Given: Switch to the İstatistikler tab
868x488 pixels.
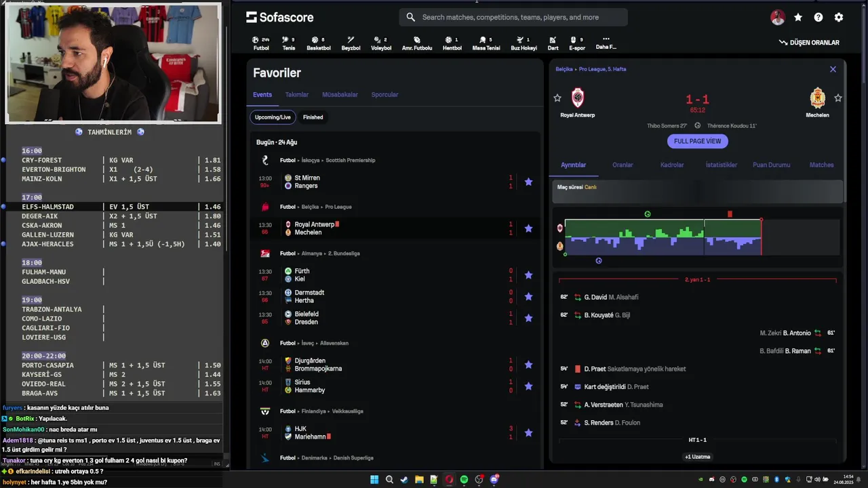Looking at the screenshot, I should [x=721, y=165].
